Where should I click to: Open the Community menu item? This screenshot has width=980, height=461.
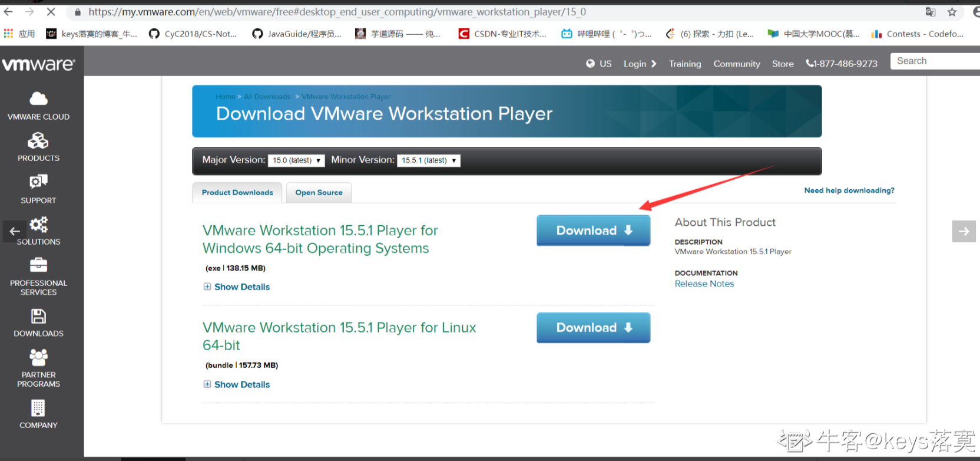[737, 64]
